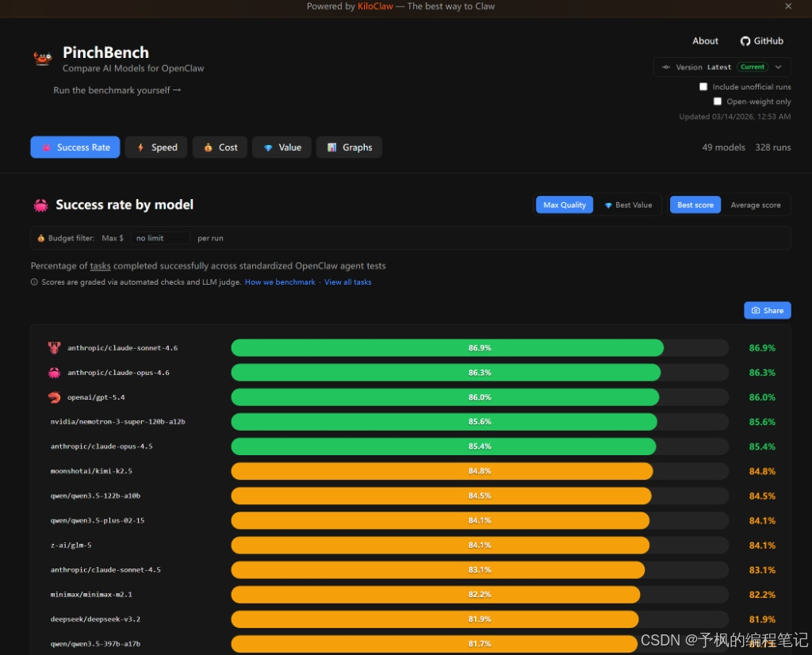Select qwen/qwen3.5-397b-a17b model name
This screenshot has height=655, width=812.
pos(95,644)
